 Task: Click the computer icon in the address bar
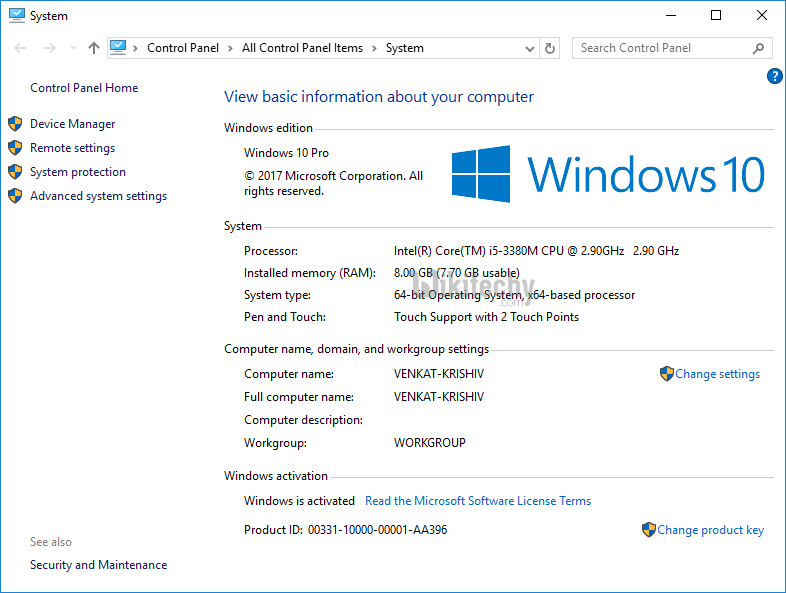pos(118,47)
